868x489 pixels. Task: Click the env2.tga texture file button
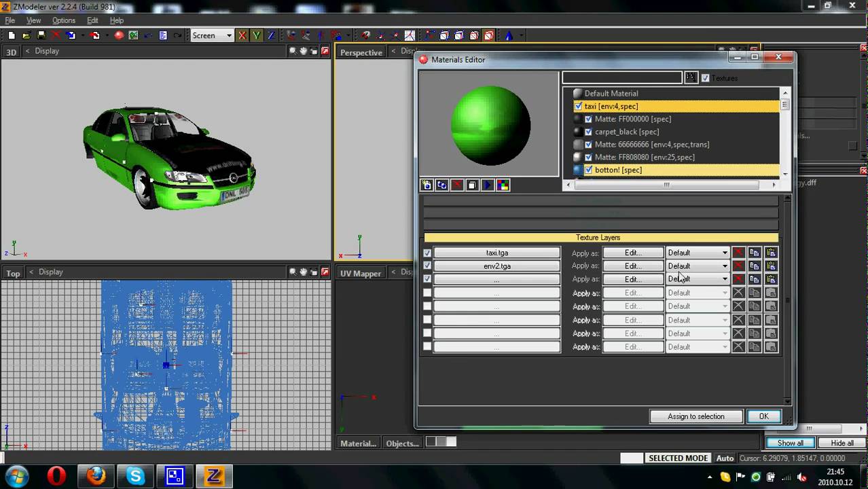[497, 266]
